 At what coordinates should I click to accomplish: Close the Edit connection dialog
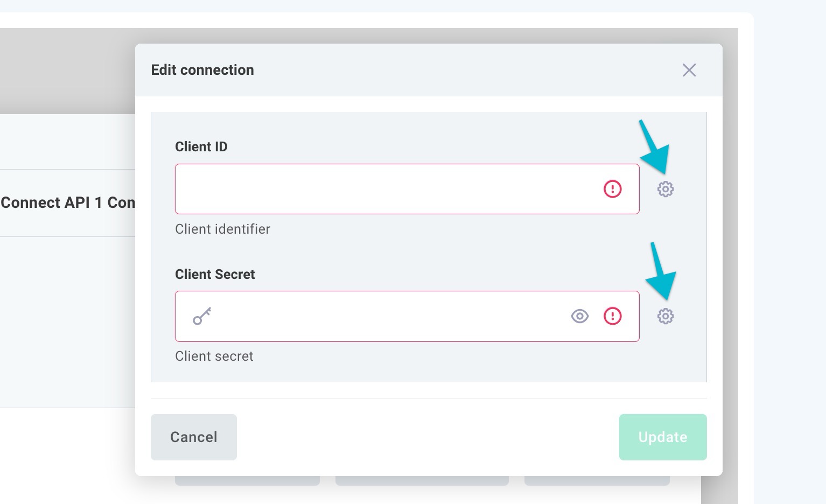689,70
